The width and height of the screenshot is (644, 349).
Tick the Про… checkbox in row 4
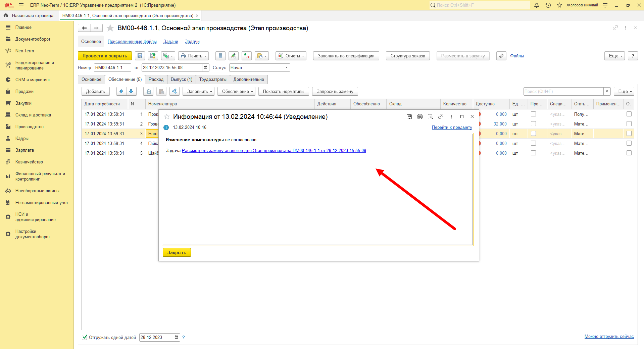point(533,143)
